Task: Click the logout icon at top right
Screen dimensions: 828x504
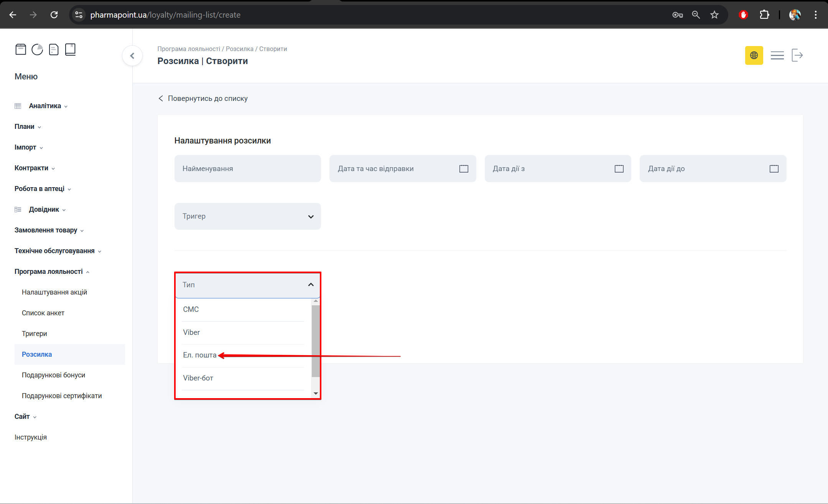Action: pyautogui.click(x=797, y=56)
